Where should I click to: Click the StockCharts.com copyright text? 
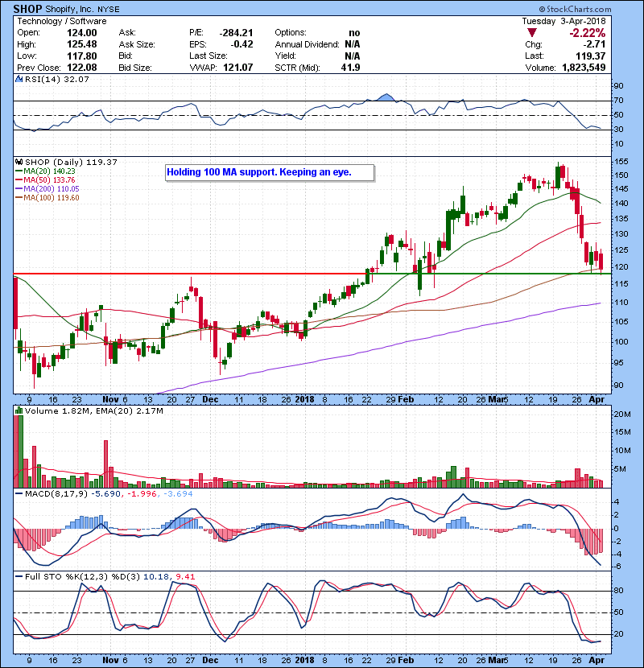(x=575, y=9)
